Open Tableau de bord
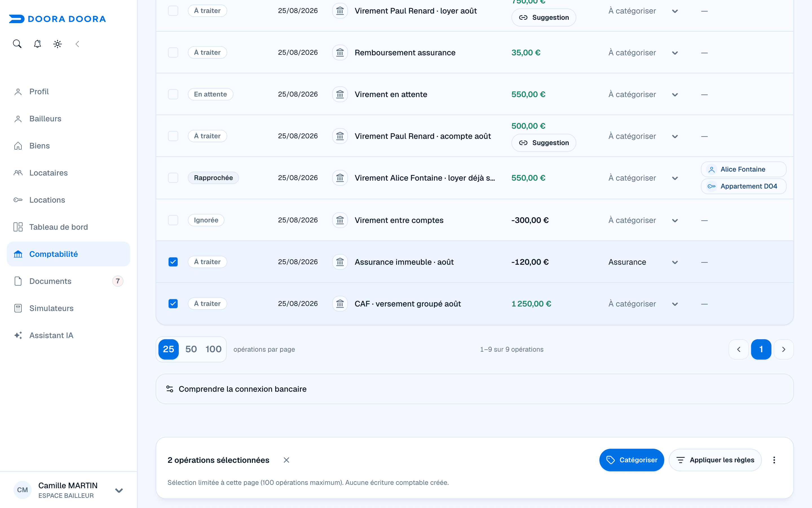The width and height of the screenshot is (812, 508). 69,227
